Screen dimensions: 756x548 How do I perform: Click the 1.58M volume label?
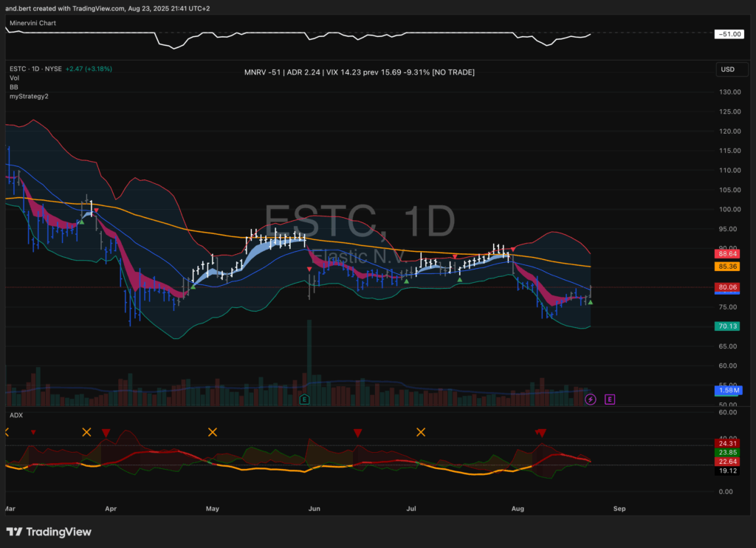coord(727,390)
